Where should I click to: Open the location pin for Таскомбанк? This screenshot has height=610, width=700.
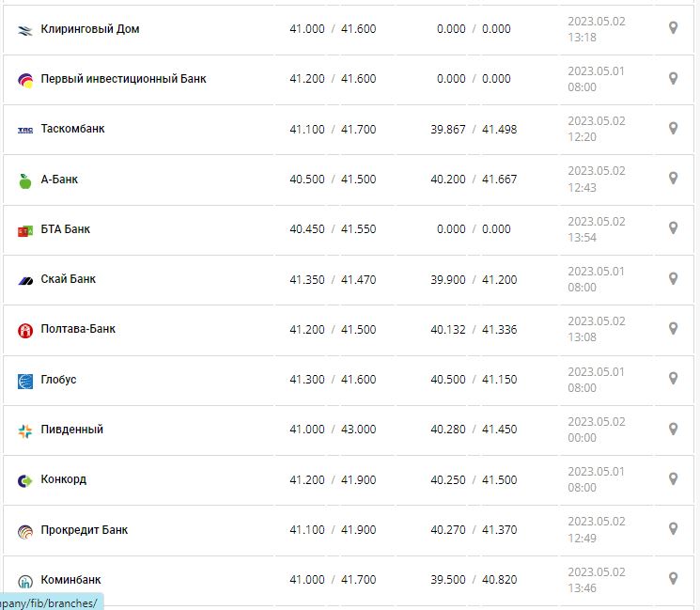pyautogui.click(x=673, y=128)
